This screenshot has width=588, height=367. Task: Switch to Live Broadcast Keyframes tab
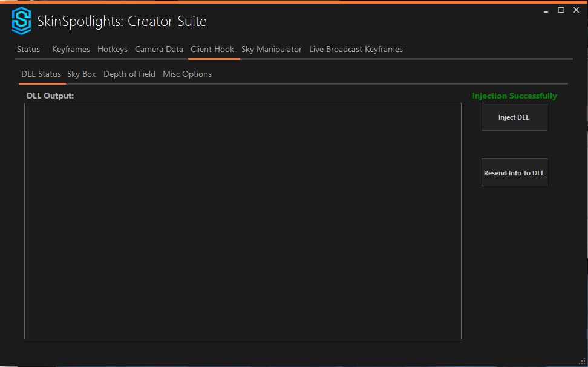tap(356, 49)
